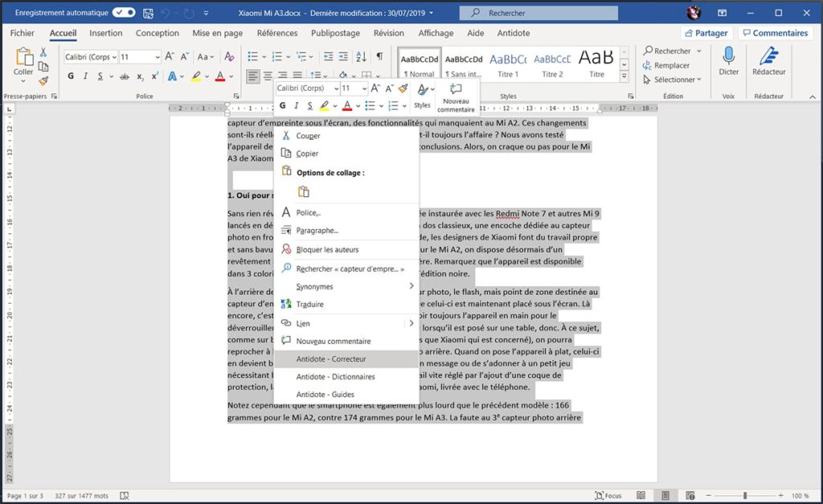Click the Rechercher search box in title bar
The width and height of the screenshot is (823, 504).
[538, 13]
